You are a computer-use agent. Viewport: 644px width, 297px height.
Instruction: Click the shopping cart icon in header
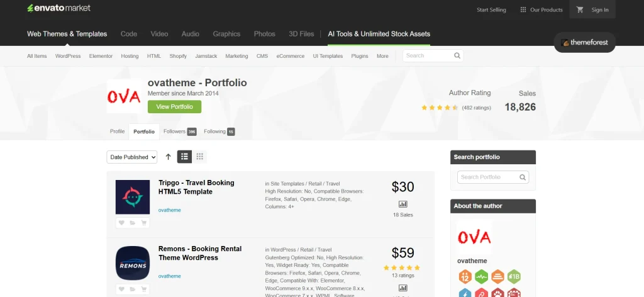tap(580, 9)
